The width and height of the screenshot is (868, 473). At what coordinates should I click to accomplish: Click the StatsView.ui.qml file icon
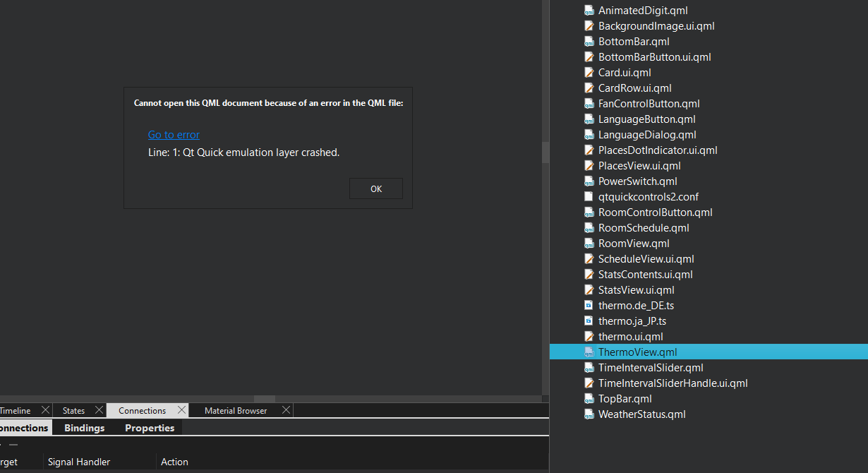pos(589,290)
